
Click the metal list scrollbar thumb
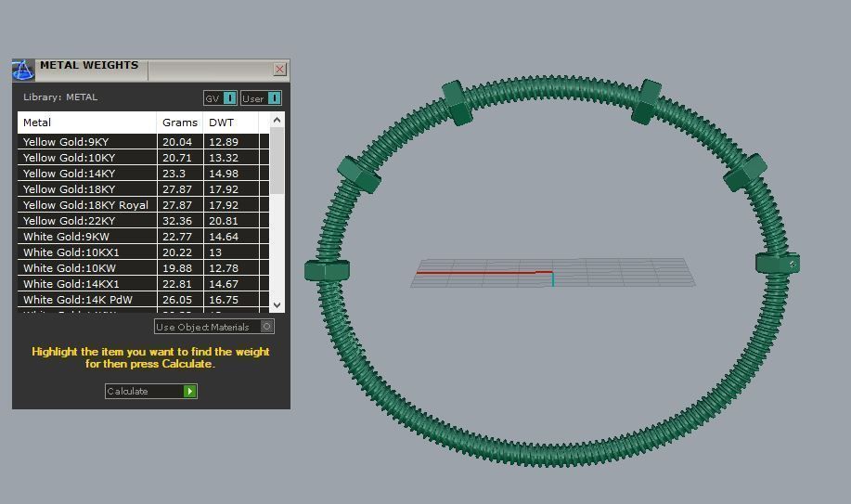point(277,162)
